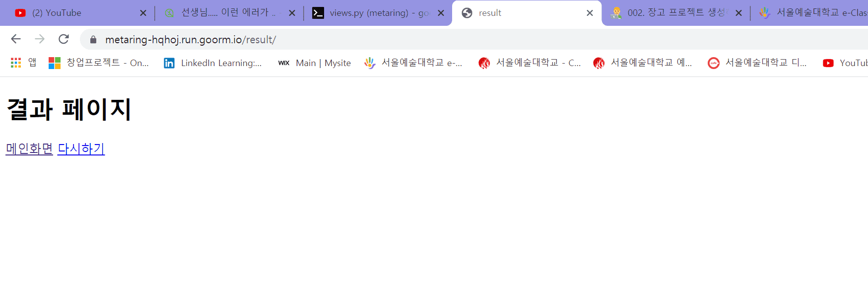The width and height of the screenshot is (868, 301).
Task: Close the 002. 장고 프로젝트 생성 tab
Action: (x=738, y=13)
